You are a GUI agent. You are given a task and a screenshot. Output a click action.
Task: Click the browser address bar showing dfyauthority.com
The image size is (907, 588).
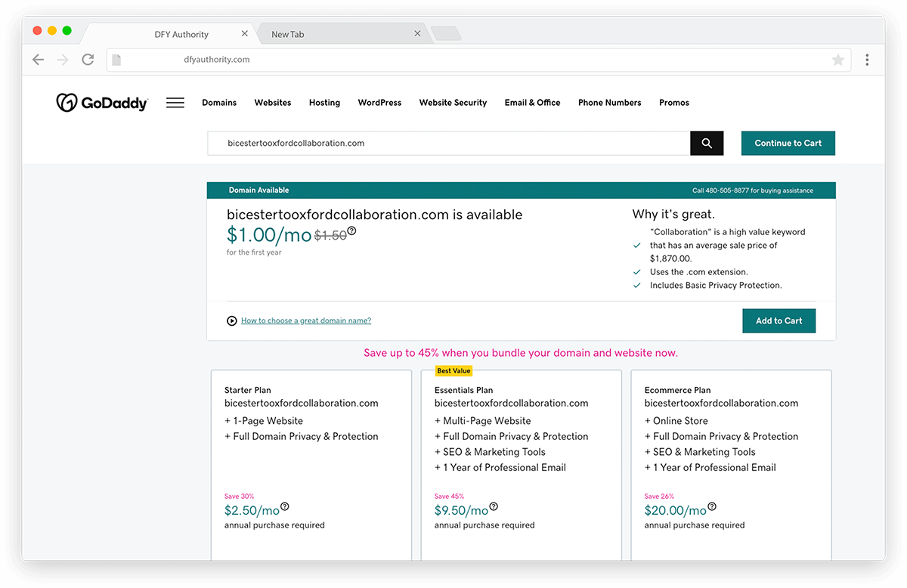tap(479, 60)
